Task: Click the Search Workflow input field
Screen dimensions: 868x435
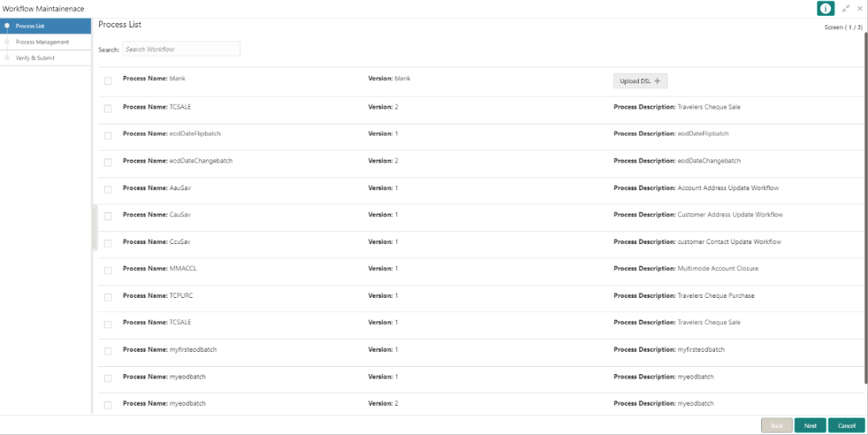Action: coord(182,49)
